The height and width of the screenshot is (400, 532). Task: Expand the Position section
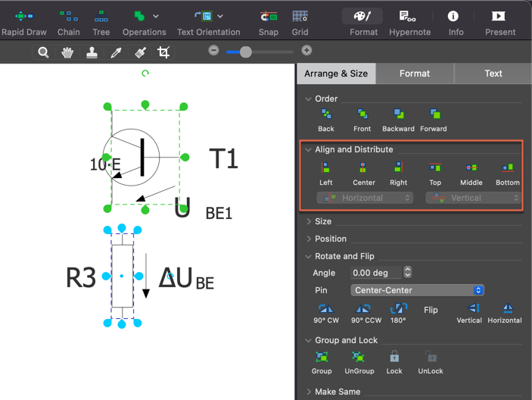tap(330, 239)
